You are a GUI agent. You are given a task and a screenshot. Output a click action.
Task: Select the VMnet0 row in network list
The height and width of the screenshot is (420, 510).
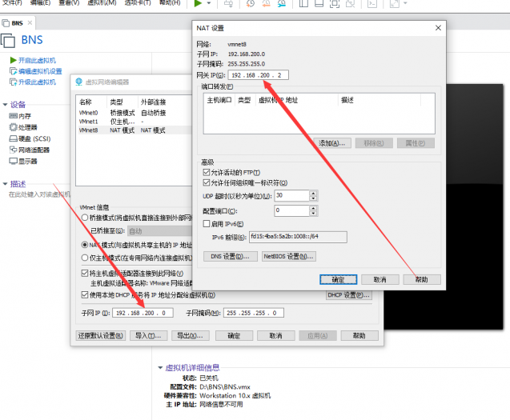coord(134,113)
